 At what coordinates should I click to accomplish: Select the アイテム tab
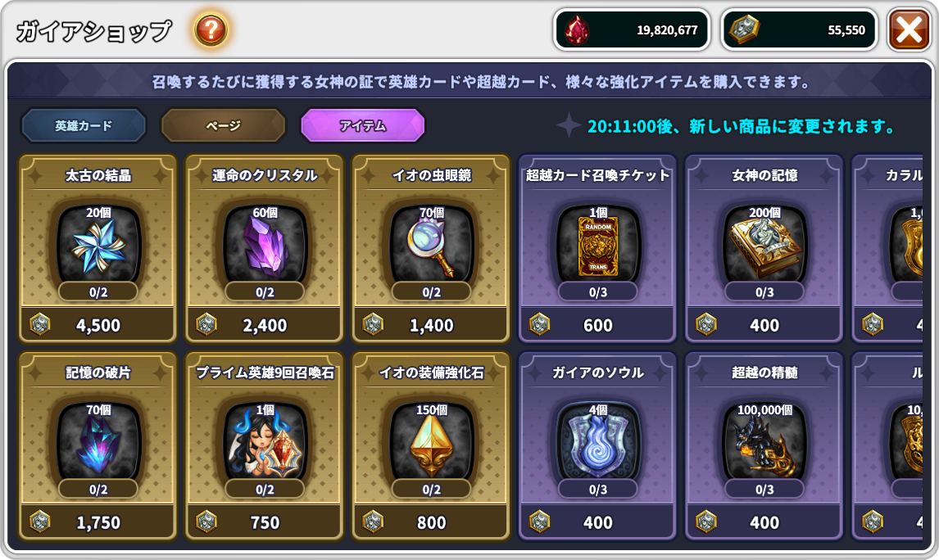[x=363, y=125]
